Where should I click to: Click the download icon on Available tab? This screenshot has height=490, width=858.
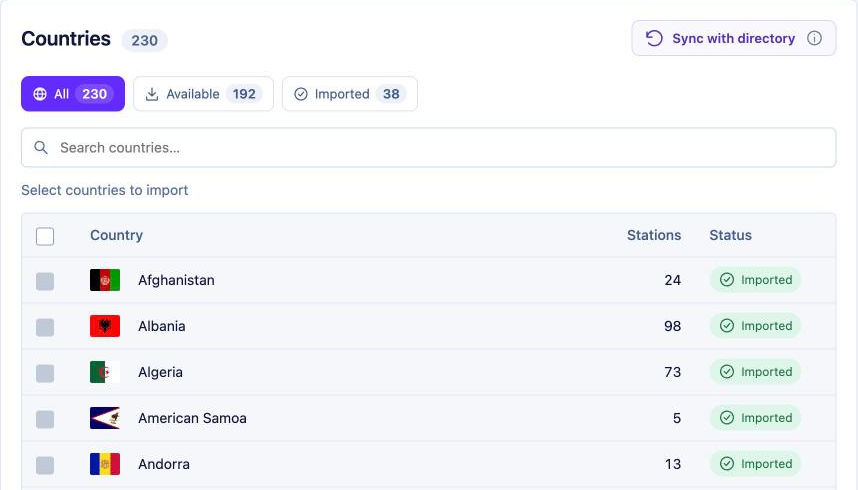click(152, 94)
